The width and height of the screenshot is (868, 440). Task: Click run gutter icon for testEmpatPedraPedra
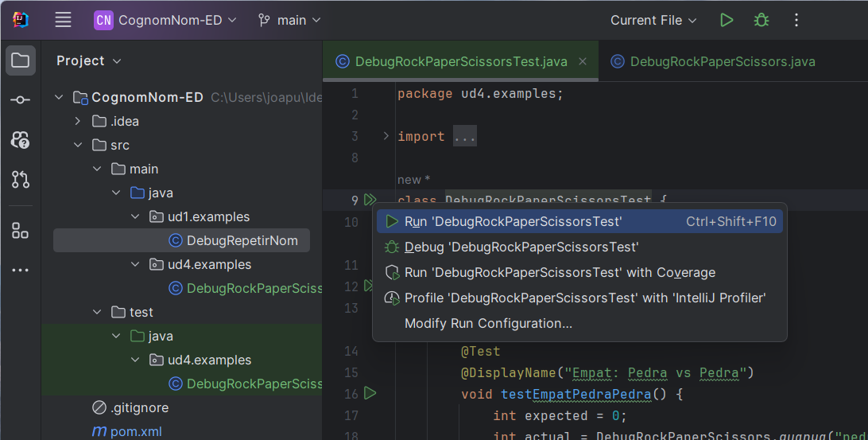click(370, 393)
